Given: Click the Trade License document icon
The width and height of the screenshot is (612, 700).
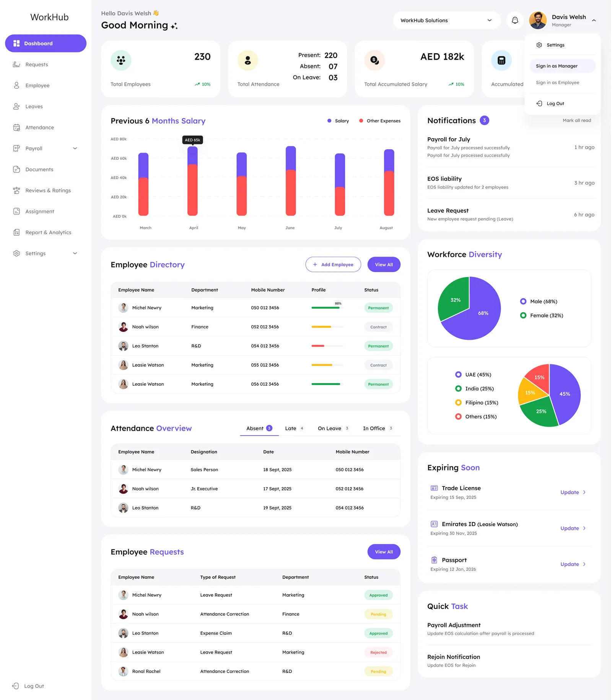Looking at the screenshot, I should tap(434, 488).
